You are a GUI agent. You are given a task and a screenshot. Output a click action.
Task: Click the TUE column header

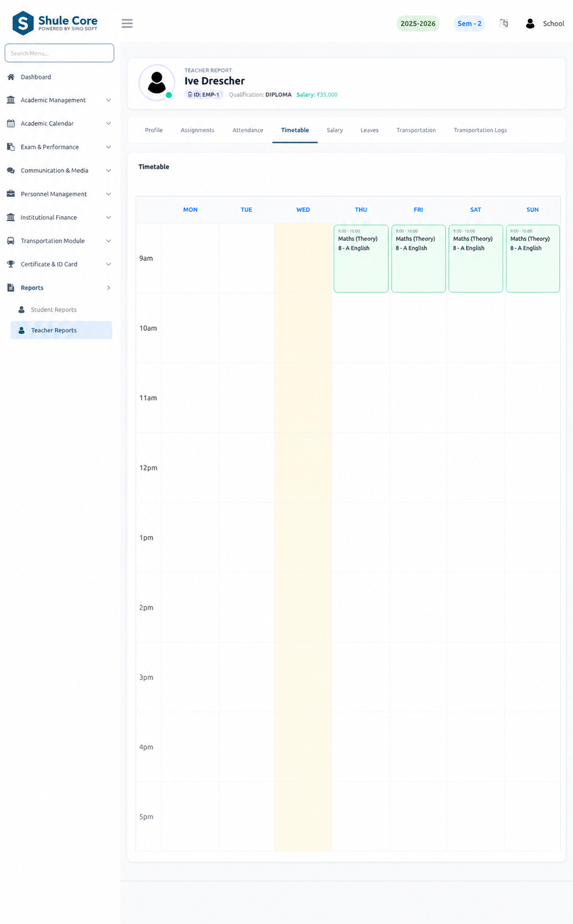click(x=246, y=210)
